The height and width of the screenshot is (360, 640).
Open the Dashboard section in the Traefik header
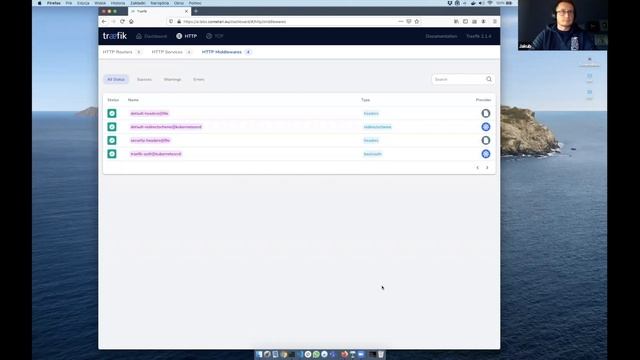[x=151, y=36]
